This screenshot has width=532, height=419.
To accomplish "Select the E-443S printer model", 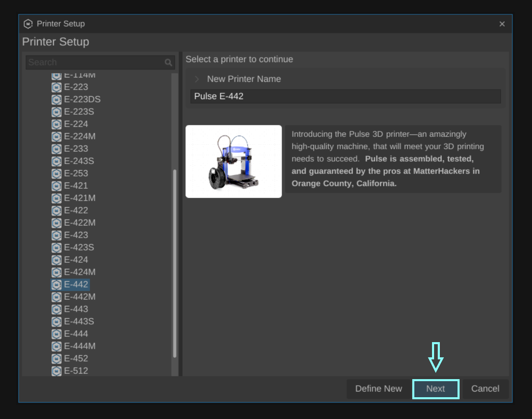I will (79, 322).
